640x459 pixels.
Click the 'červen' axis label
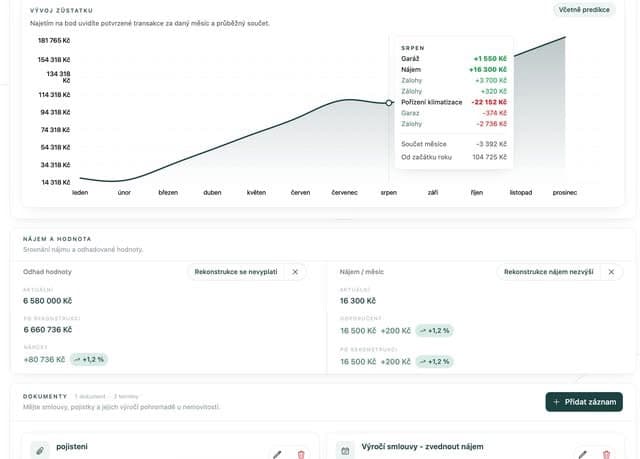click(300, 192)
